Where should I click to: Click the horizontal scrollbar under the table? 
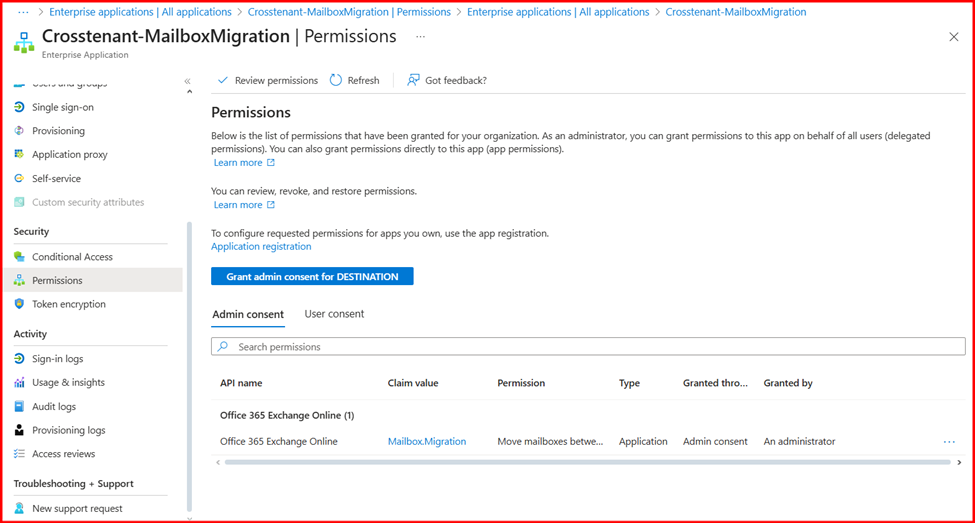(x=586, y=462)
